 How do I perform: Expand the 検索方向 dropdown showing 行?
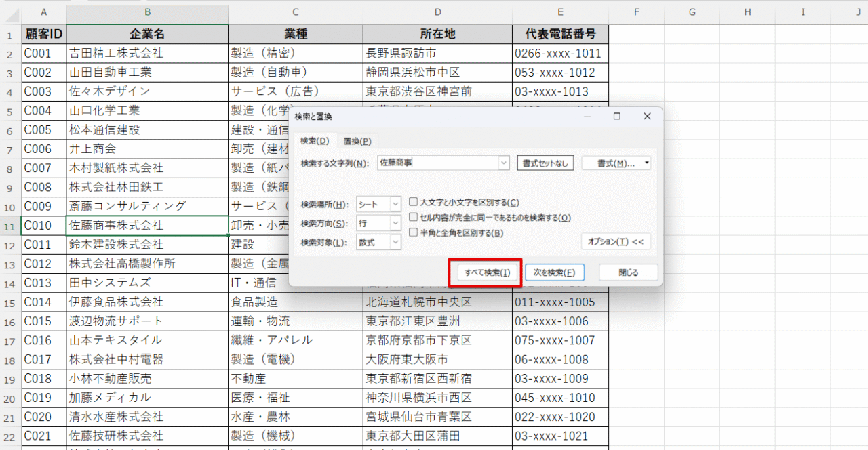(395, 223)
